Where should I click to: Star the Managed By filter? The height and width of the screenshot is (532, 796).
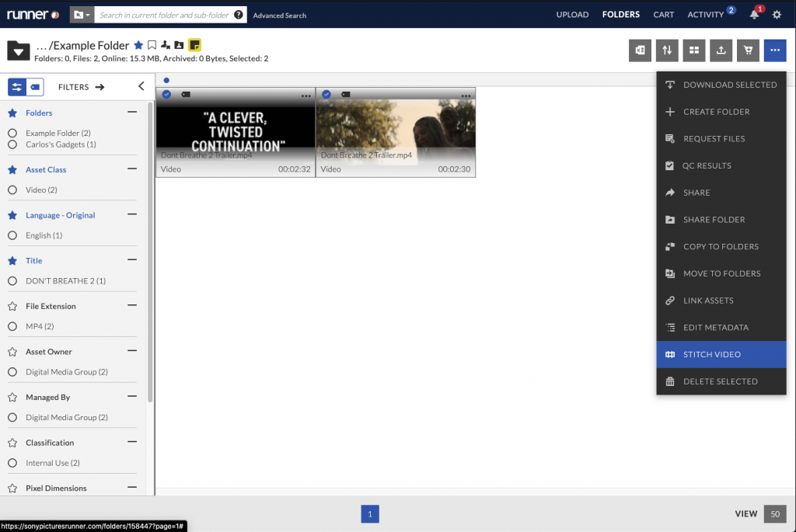pyautogui.click(x=12, y=397)
